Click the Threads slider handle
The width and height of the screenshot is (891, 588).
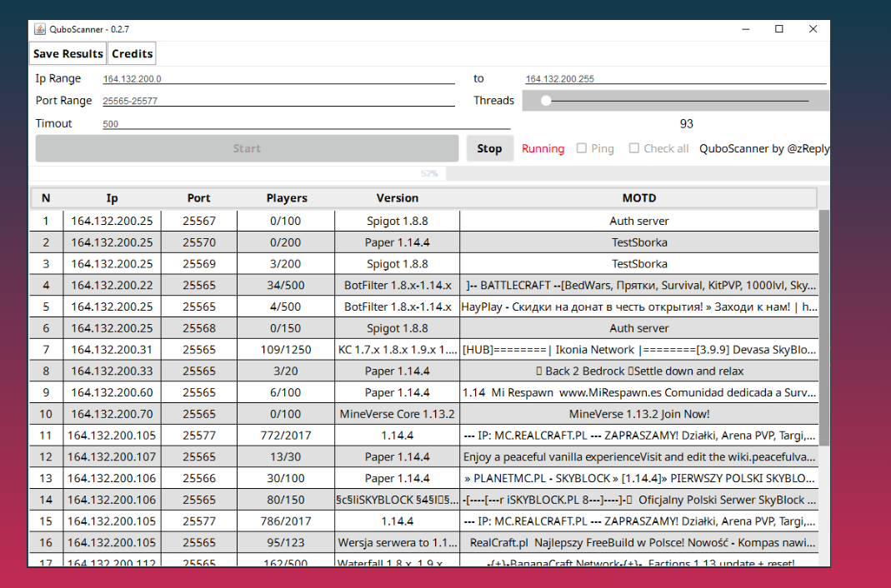(545, 101)
